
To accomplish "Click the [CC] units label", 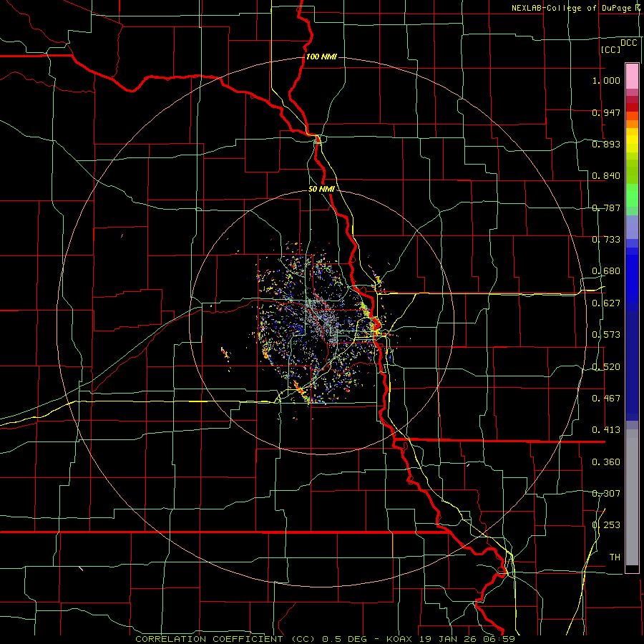I will pyautogui.click(x=610, y=49).
